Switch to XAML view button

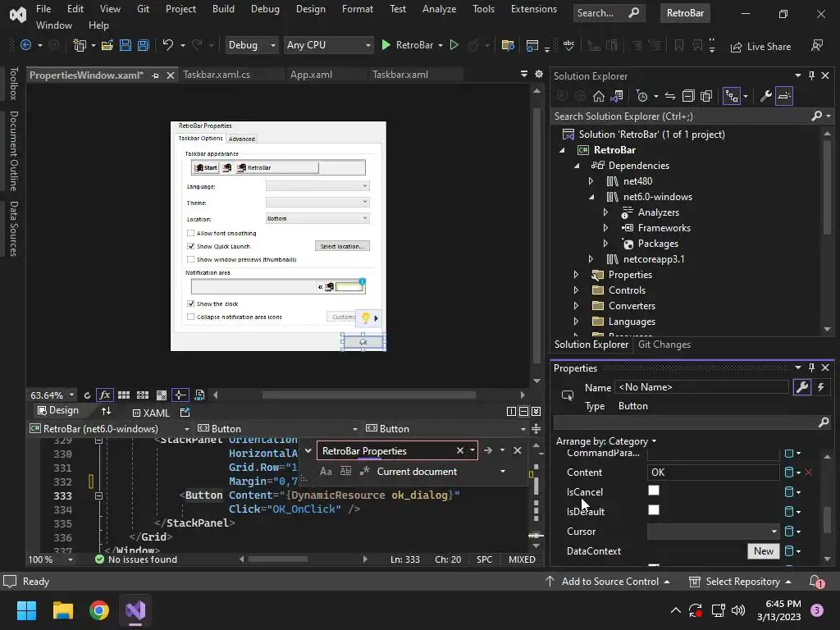(x=151, y=413)
